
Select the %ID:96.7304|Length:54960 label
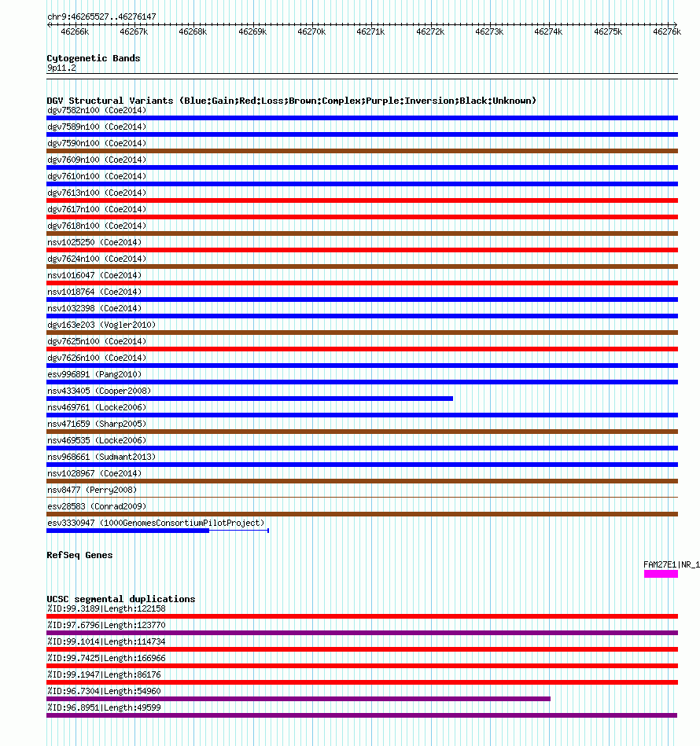(x=104, y=691)
